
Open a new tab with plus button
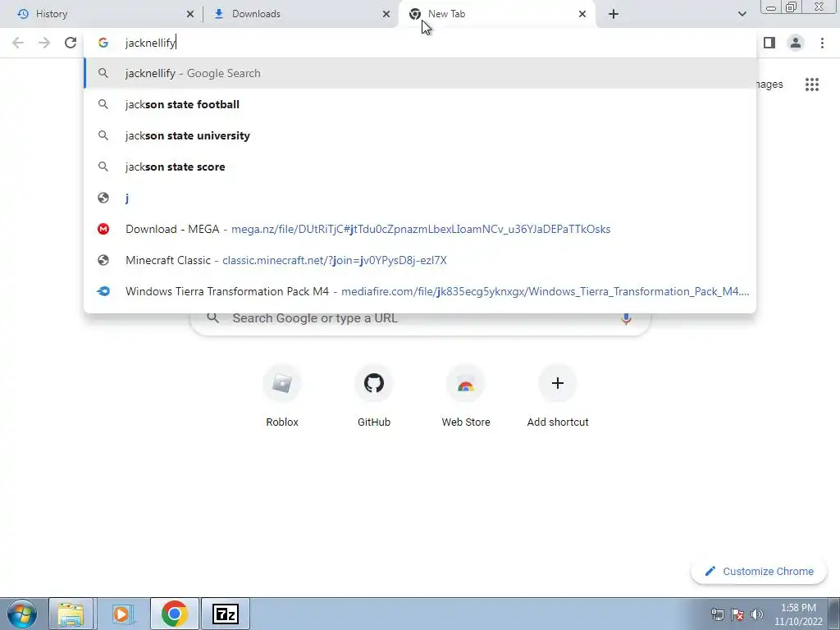pos(614,15)
